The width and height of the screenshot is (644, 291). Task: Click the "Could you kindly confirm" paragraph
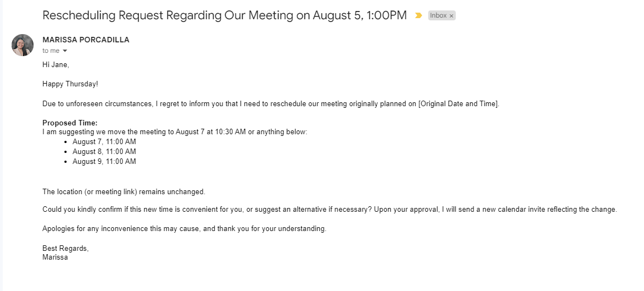pyautogui.click(x=330, y=210)
